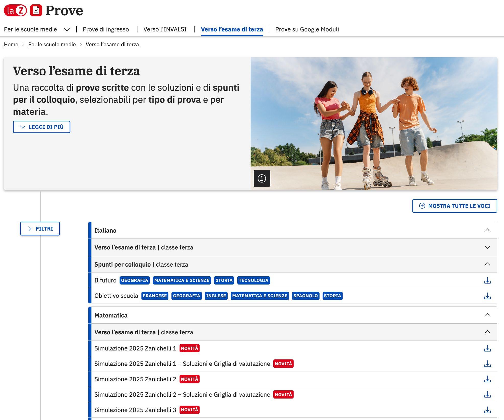Download the 'Il futuro' colloquio file
Screen dimensions: 504x420
(x=487, y=280)
